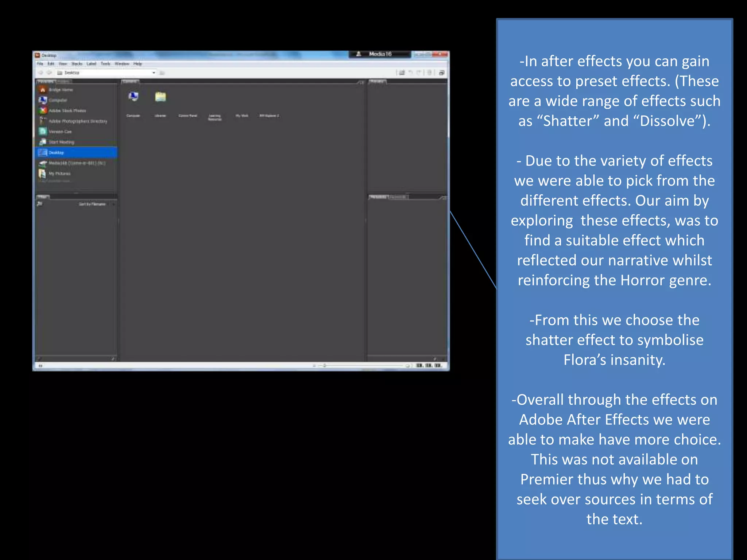This screenshot has height=560, width=747.
Task: Click the create new folder icon
Action: 402,73
